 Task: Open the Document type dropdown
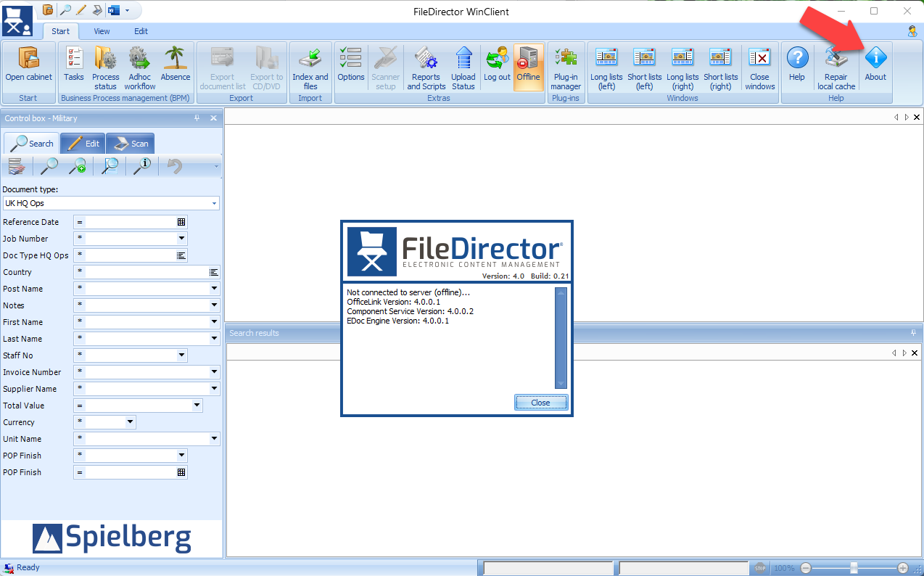[x=214, y=204]
